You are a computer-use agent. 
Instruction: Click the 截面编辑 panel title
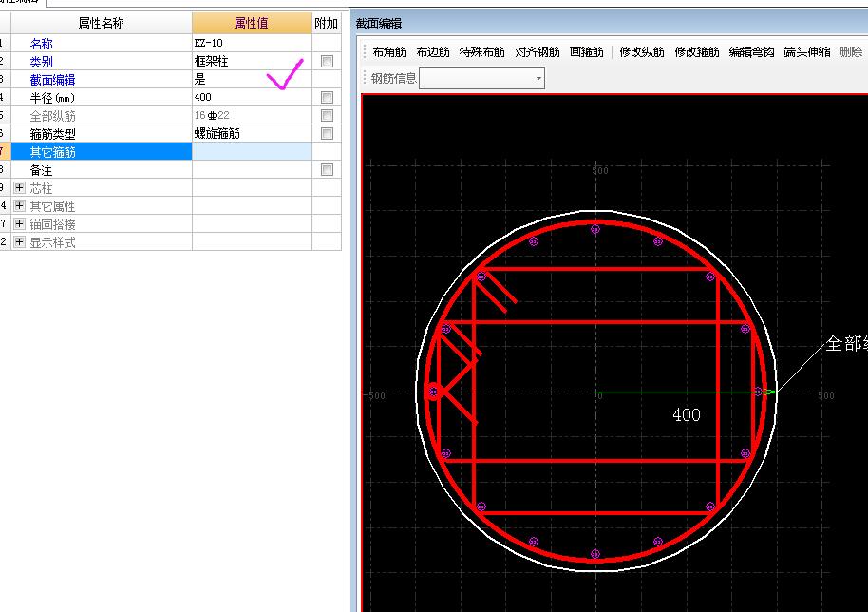(x=379, y=23)
